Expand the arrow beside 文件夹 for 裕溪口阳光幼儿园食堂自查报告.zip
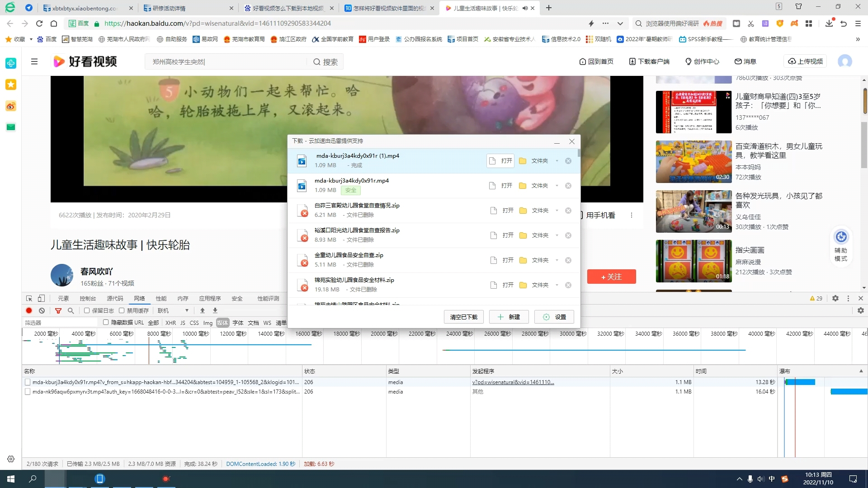The width and height of the screenshot is (868, 488). [x=557, y=235]
